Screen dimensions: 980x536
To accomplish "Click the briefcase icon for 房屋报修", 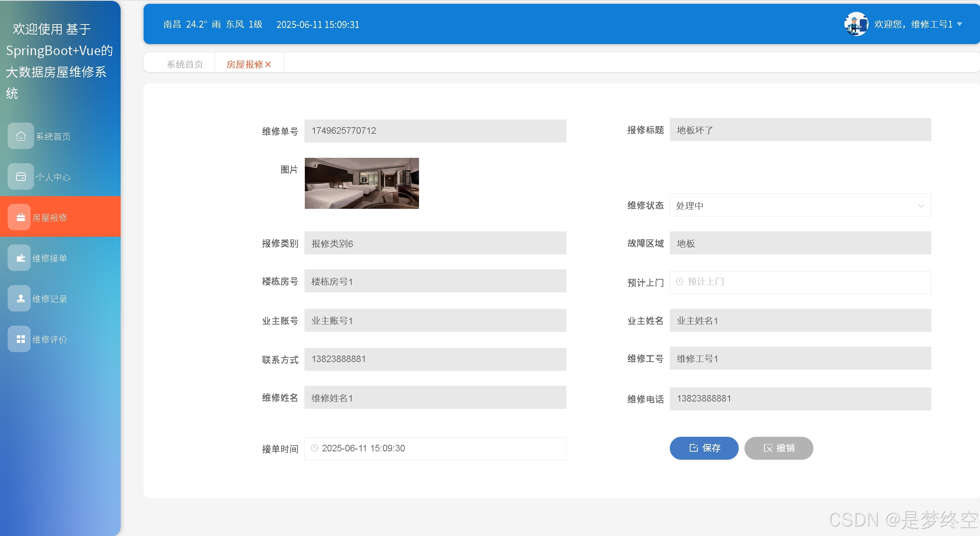I will coord(21,217).
